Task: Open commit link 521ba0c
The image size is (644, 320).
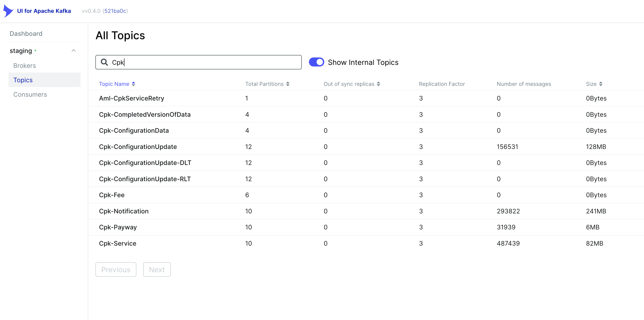Action: coord(115,11)
